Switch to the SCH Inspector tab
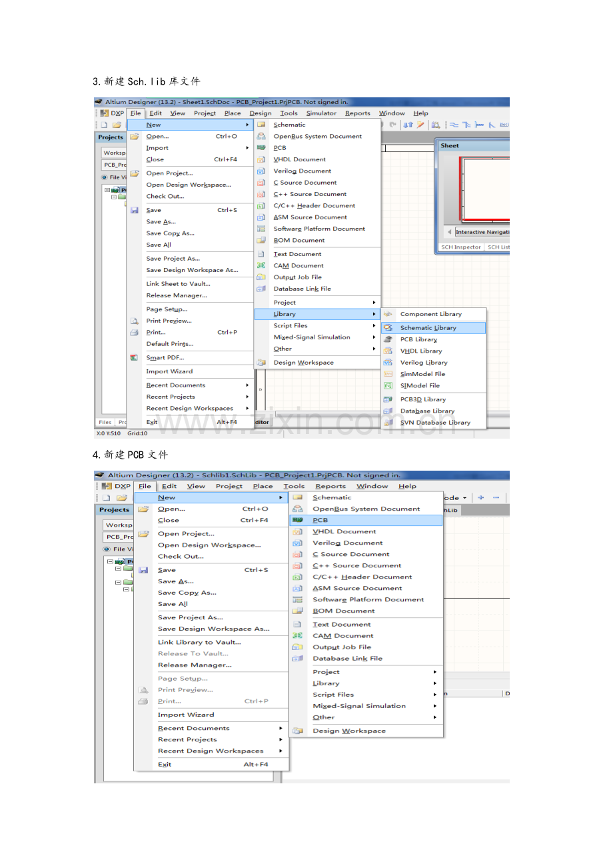This screenshot has height=868, width=613. click(461, 247)
